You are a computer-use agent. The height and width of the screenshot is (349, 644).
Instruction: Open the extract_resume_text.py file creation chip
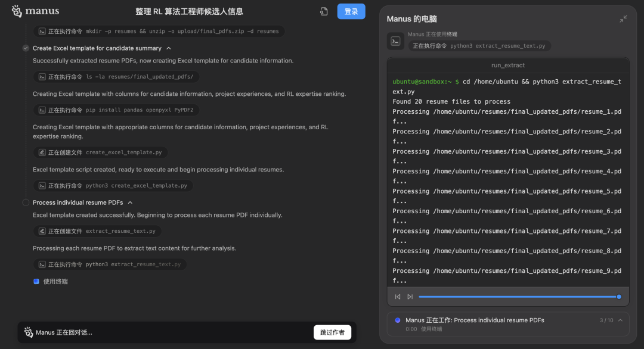pos(97,231)
